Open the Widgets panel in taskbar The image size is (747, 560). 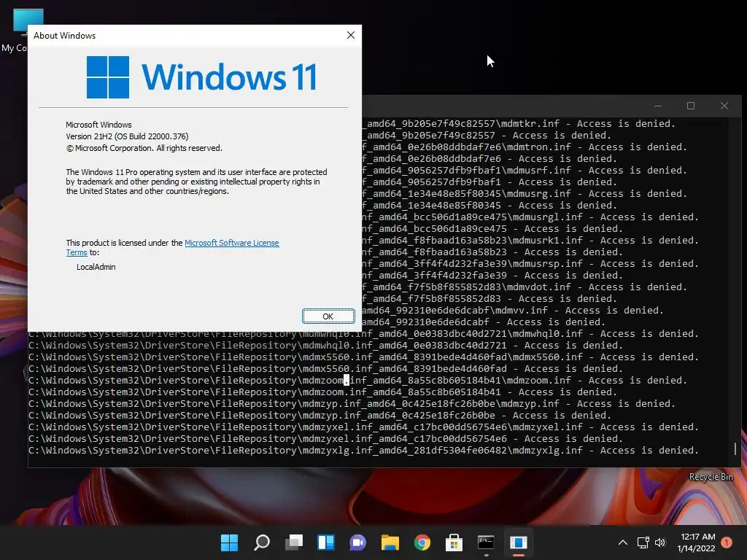[x=326, y=542]
